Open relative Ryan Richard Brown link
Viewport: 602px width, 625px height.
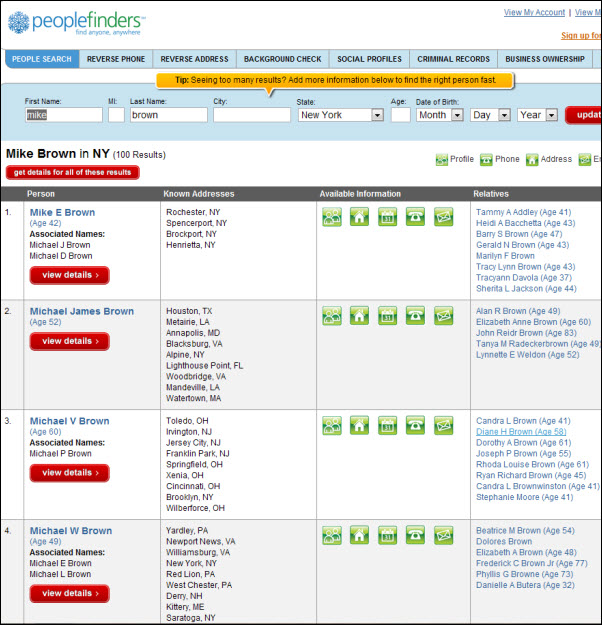tap(531, 475)
